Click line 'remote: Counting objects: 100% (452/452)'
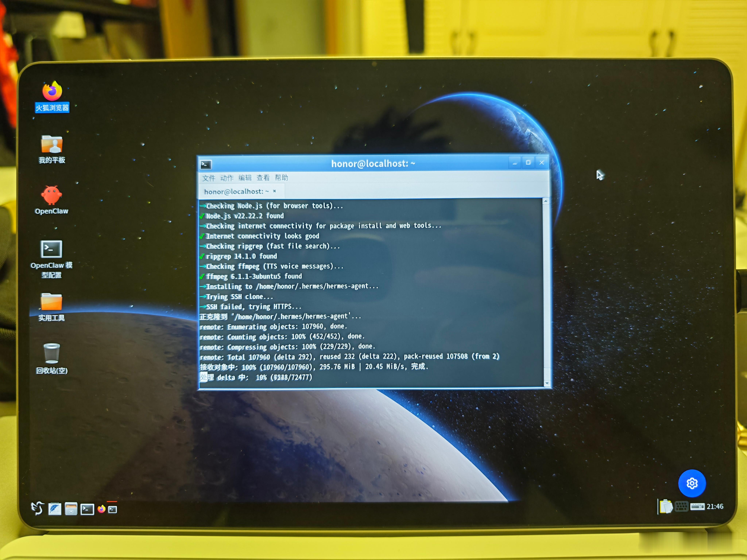The height and width of the screenshot is (560, 747). point(282,337)
